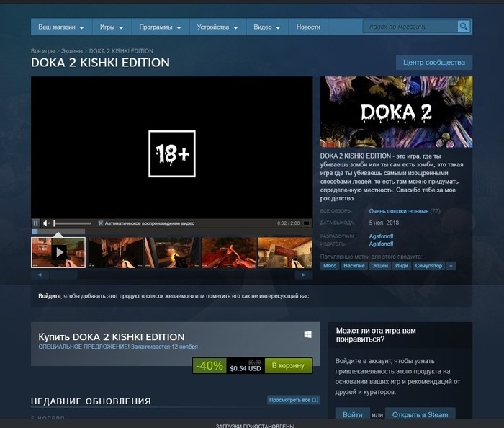This screenshot has width=504, height=428.
Task: Add game to cart with В корзину
Action: [288, 365]
